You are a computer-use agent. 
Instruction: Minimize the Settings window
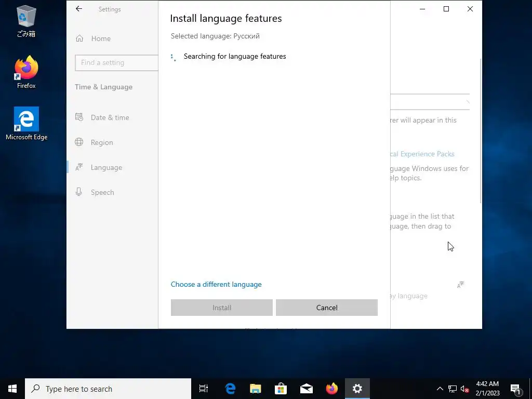click(x=422, y=9)
